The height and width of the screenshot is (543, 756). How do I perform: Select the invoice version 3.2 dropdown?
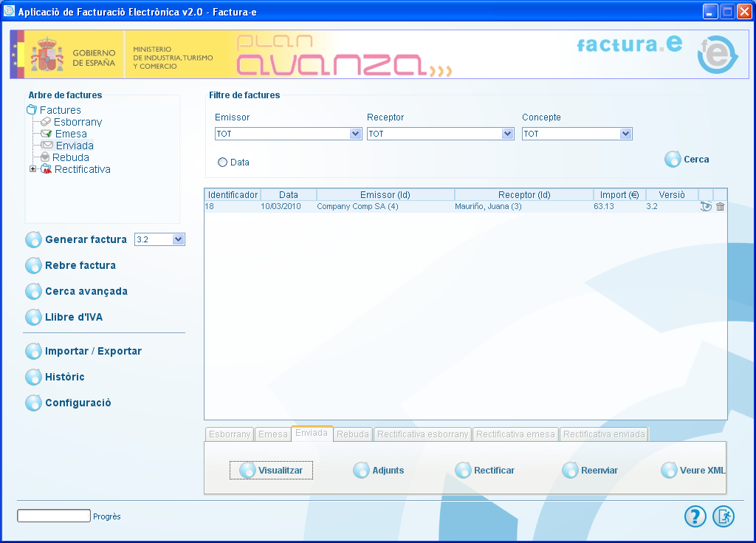pos(177,239)
